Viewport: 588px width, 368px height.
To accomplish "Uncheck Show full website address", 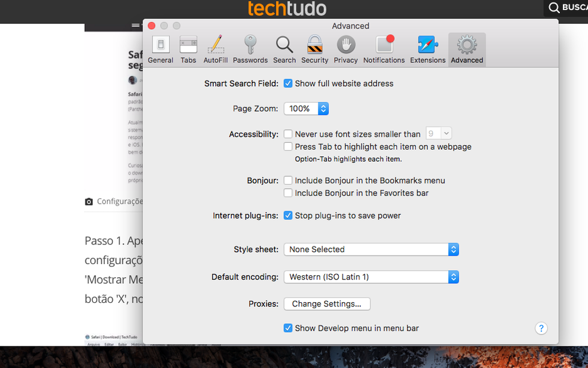I will [288, 84].
